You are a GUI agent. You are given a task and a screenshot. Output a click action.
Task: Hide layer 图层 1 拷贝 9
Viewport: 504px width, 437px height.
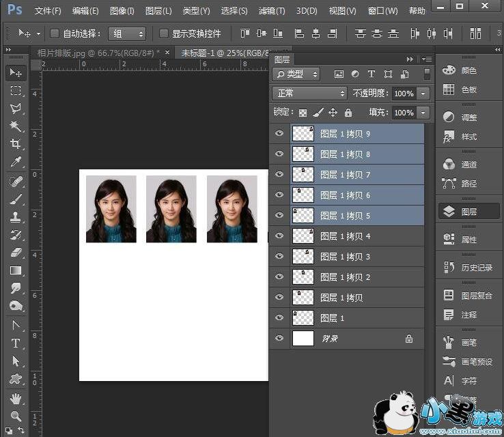point(279,134)
